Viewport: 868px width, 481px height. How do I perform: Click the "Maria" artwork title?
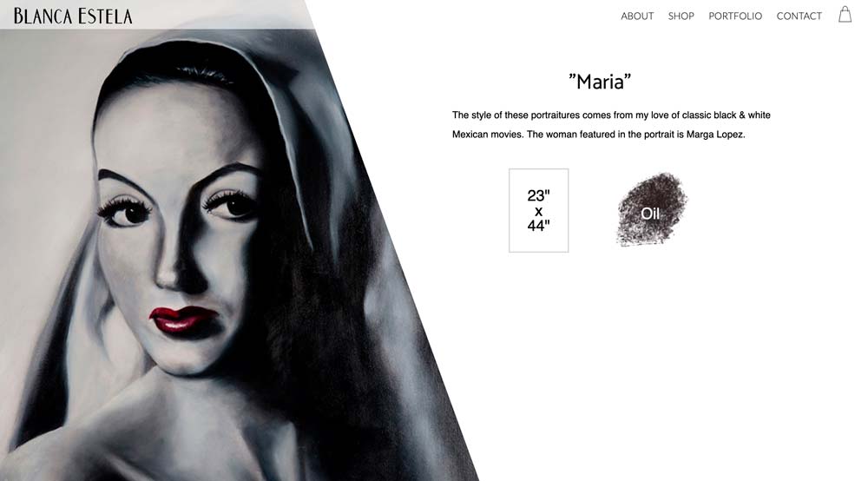600,82
